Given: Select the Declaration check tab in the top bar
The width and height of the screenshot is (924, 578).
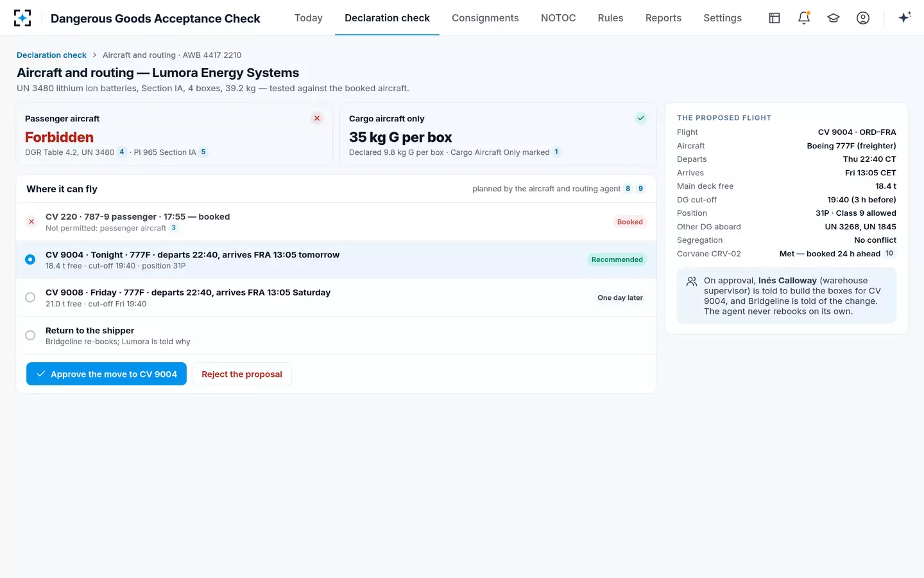Looking at the screenshot, I should point(387,18).
